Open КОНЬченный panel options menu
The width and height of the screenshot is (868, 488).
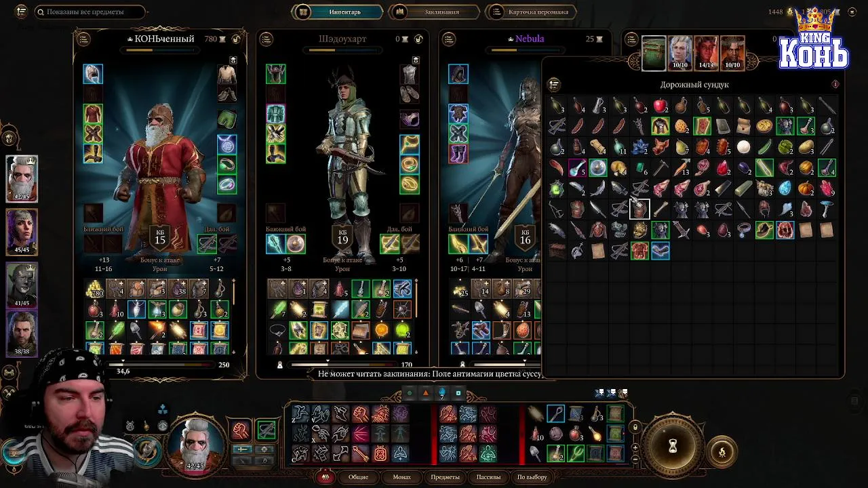[84, 39]
